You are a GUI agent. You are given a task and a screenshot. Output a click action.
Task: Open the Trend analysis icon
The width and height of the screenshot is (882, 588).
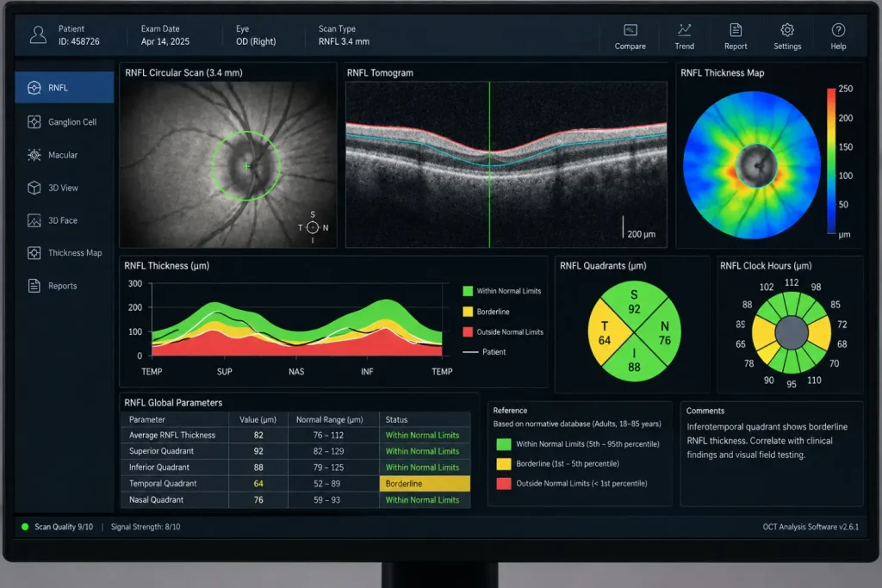684,30
